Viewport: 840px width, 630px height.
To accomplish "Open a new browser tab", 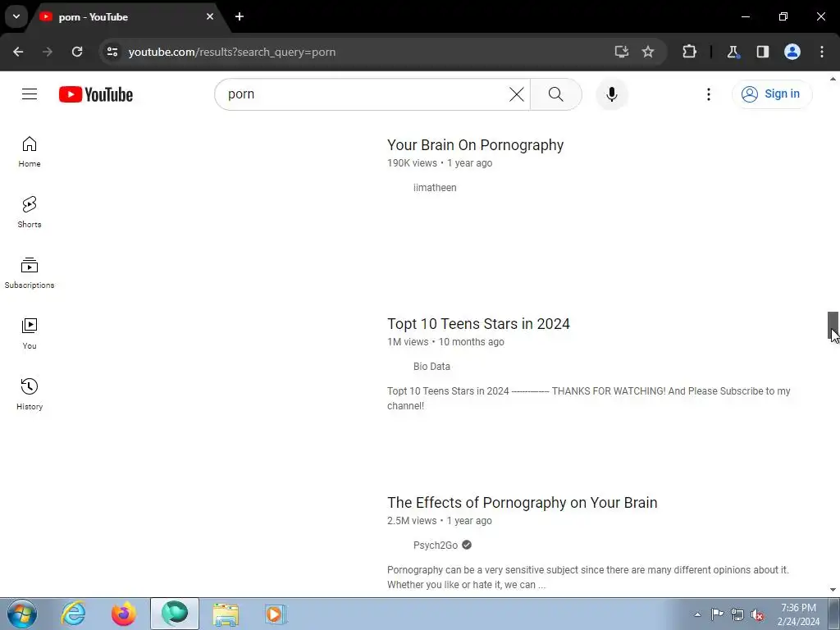I will (240, 16).
